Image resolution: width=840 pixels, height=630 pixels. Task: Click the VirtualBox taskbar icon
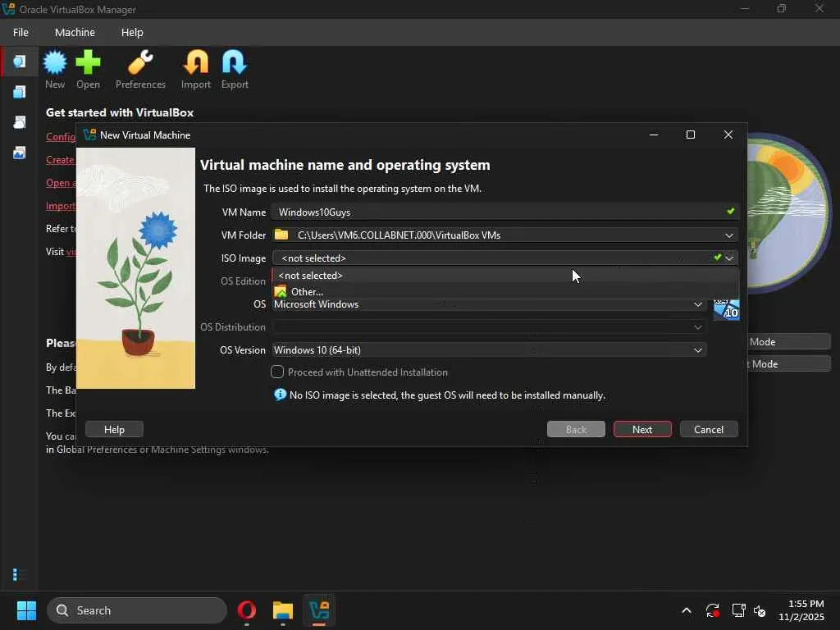[x=319, y=610]
